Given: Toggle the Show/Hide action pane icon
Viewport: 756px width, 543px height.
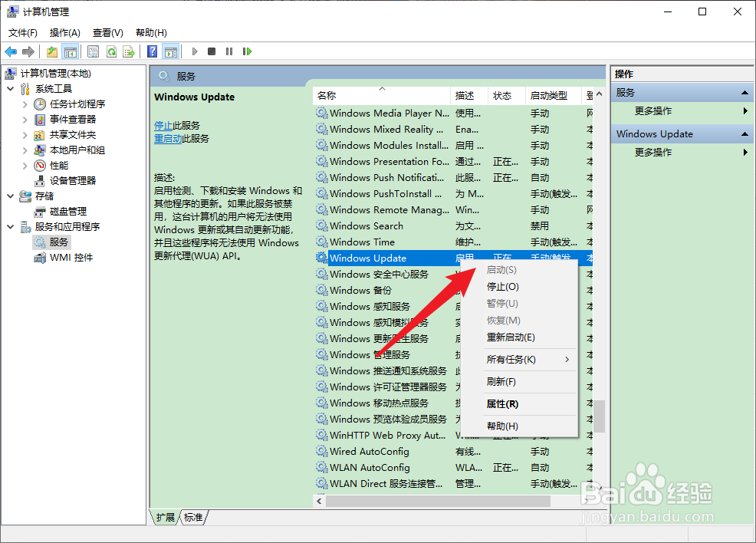Looking at the screenshot, I should point(171,51).
